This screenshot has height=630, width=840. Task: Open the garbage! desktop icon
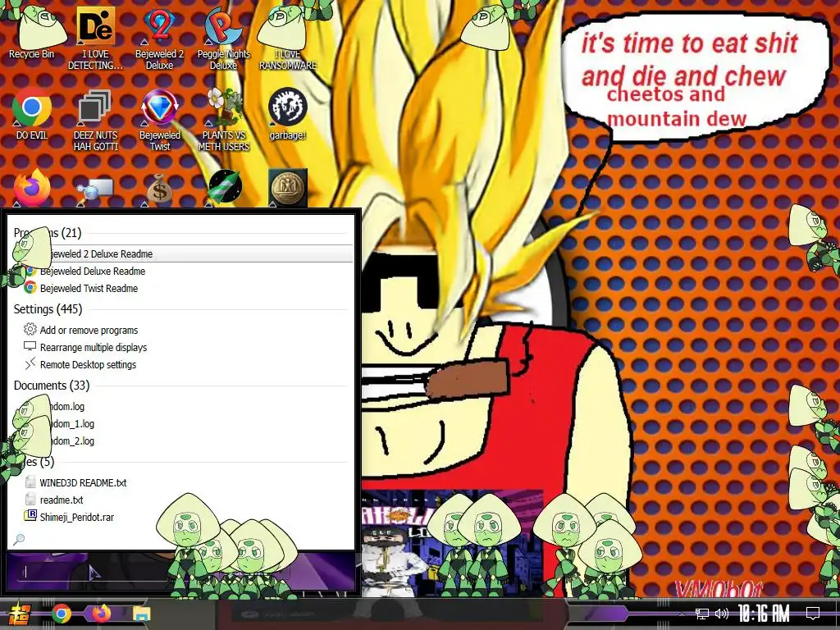[x=288, y=113]
